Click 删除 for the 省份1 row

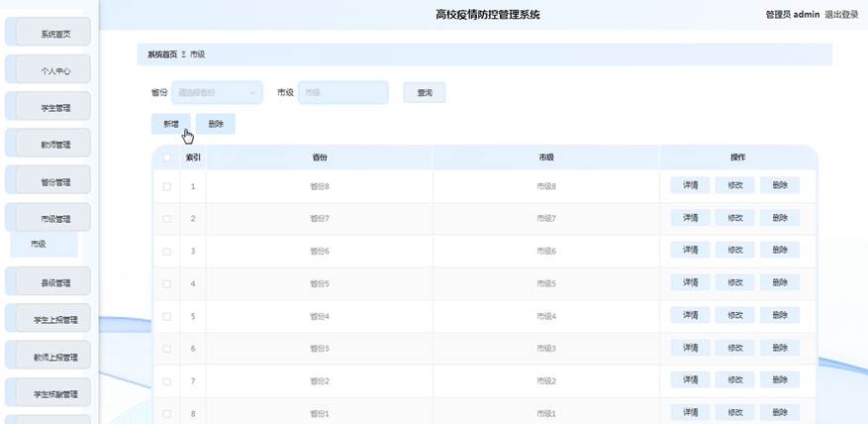(780, 412)
